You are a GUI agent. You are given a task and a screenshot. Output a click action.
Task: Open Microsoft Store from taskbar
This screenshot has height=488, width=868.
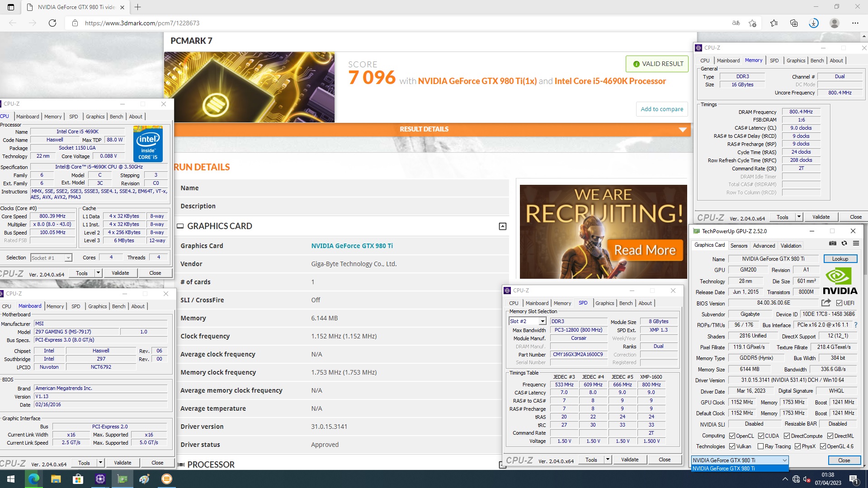tap(78, 479)
